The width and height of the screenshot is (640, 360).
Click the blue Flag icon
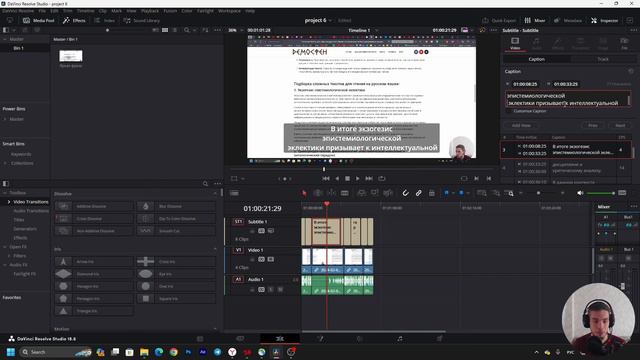[x=446, y=193]
